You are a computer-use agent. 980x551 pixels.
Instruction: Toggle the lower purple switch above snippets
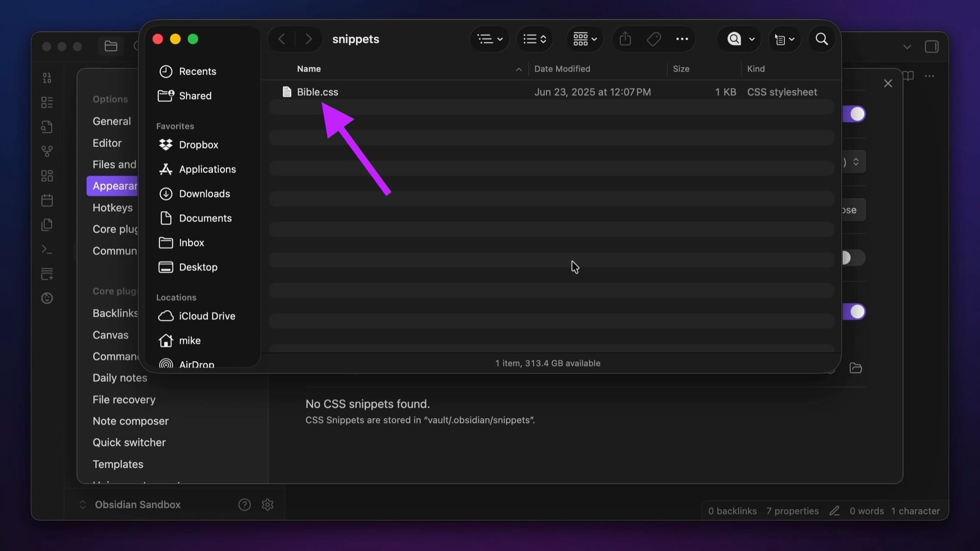click(855, 312)
